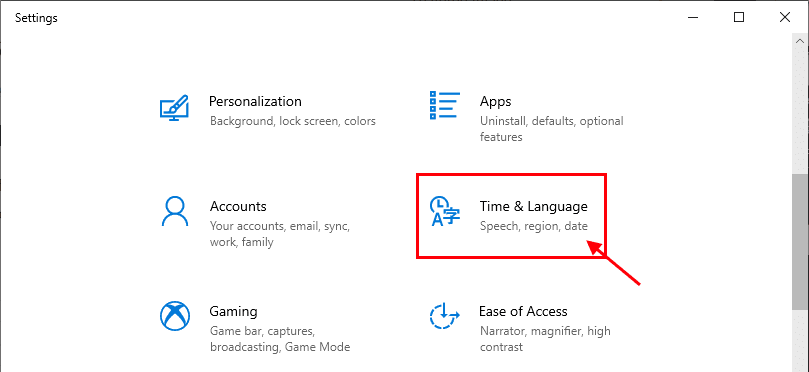The image size is (809, 372).
Task: Click 'Game bar, captures, broadcasting' description
Action: [280, 339]
